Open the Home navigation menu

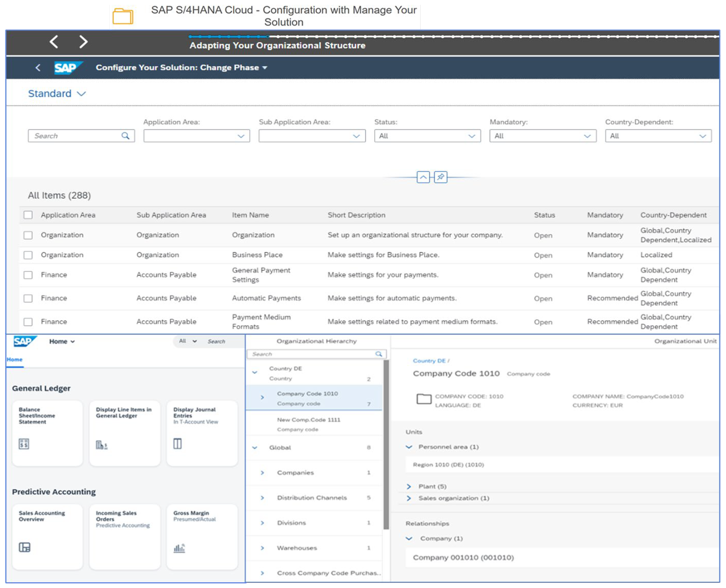tap(62, 341)
